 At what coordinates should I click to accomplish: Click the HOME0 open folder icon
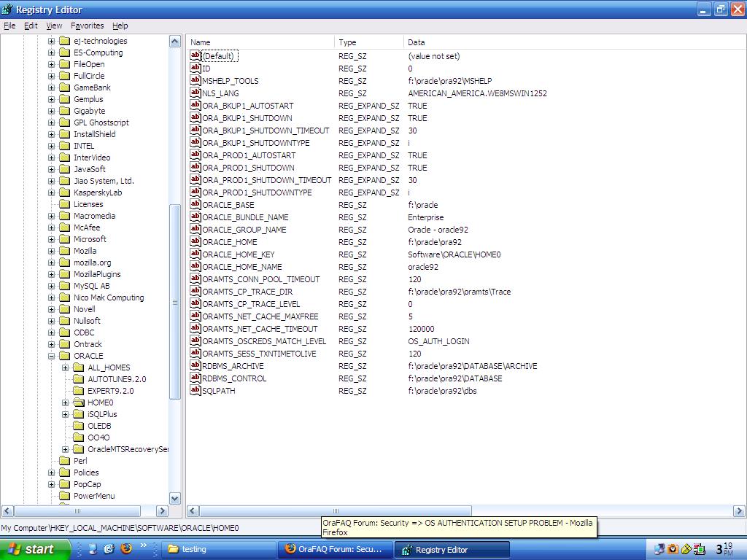click(79, 402)
